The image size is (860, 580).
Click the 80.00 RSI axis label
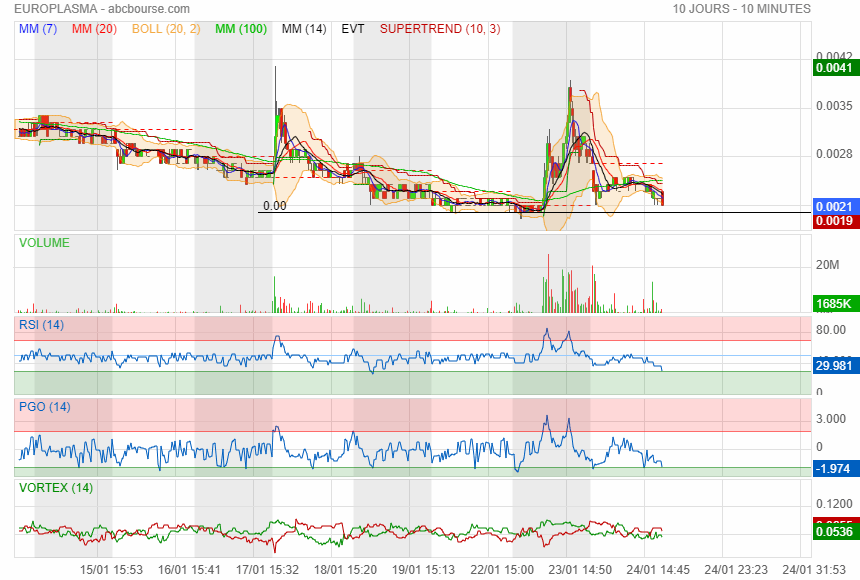831,330
